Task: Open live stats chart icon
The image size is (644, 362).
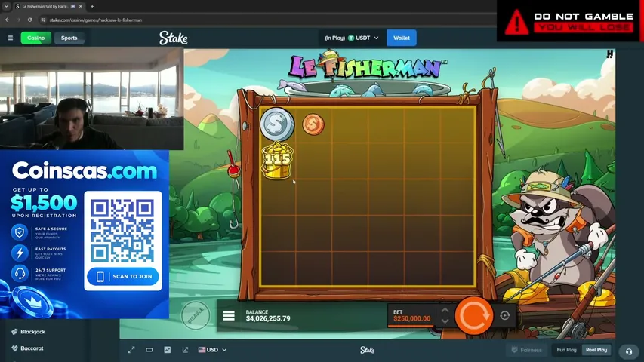Action: 167,350
